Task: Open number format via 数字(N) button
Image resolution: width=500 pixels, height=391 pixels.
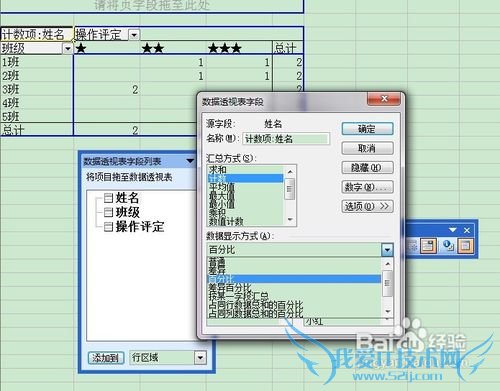Action: point(367,187)
